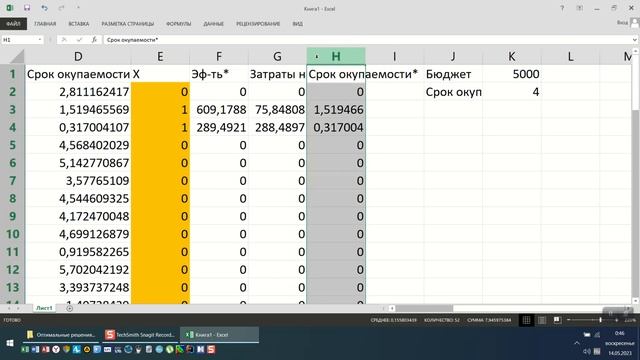This screenshot has width=640, height=360.
Task: Click the zoom percentage value
Action: (630, 320)
